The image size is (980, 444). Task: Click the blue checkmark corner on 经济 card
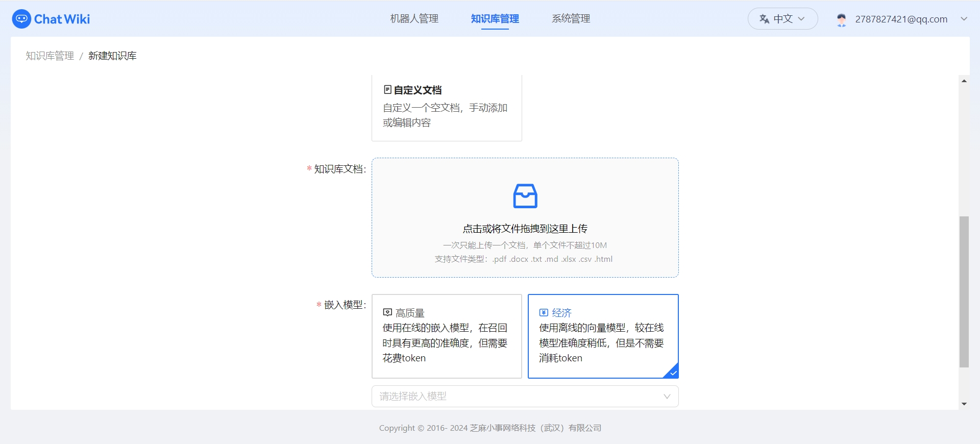[x=672, y=372]
